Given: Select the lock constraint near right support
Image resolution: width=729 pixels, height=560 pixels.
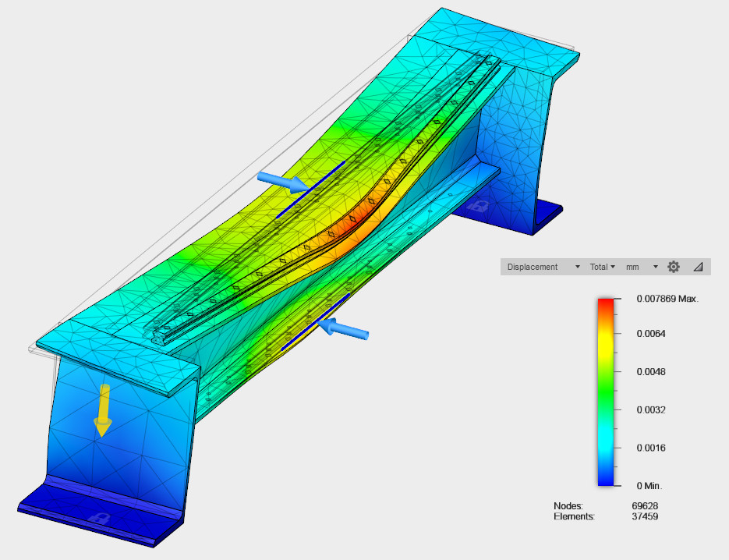Looking at the screenshot, I should tap(478, 205).
